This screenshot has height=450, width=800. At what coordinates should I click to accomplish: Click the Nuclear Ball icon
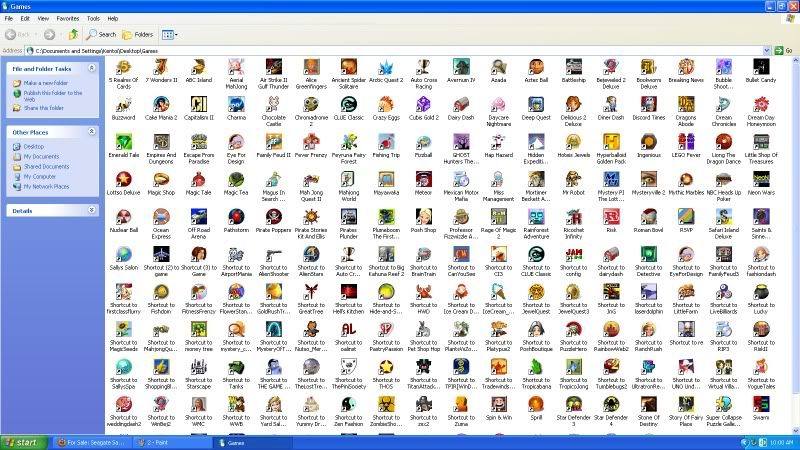pyautogui.click(x=123, y=217)
